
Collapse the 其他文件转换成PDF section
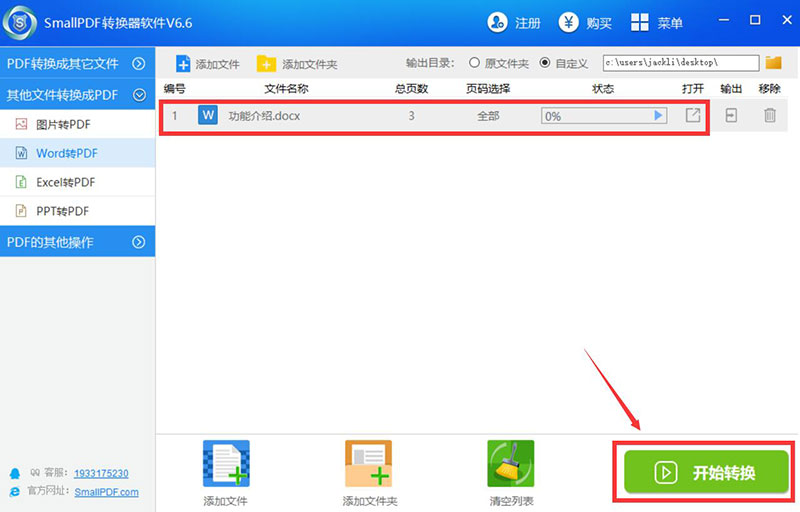point(78,95)
